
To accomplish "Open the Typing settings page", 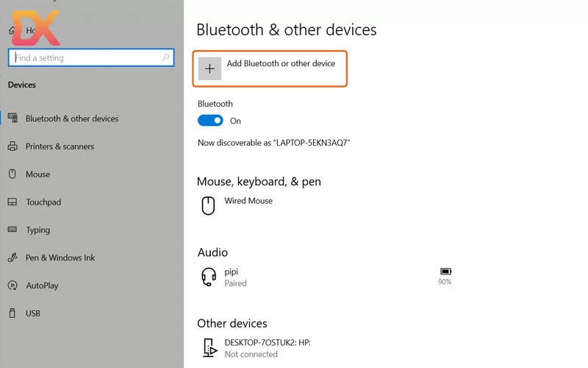I will tap(38, 230).
